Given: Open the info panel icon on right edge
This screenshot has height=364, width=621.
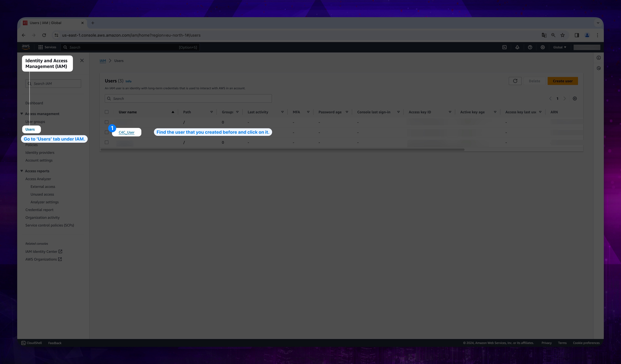Looking at the screenshot, I should point(599,58).
